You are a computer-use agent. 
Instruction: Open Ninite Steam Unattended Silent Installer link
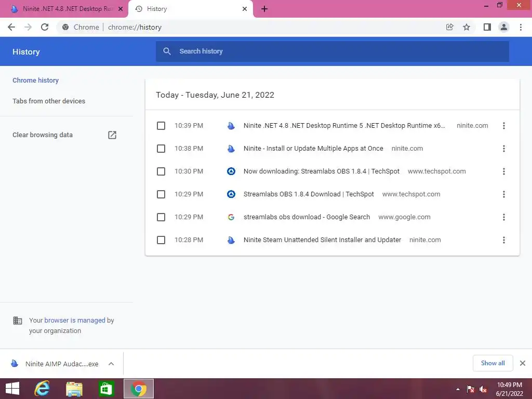coord(322,240)
